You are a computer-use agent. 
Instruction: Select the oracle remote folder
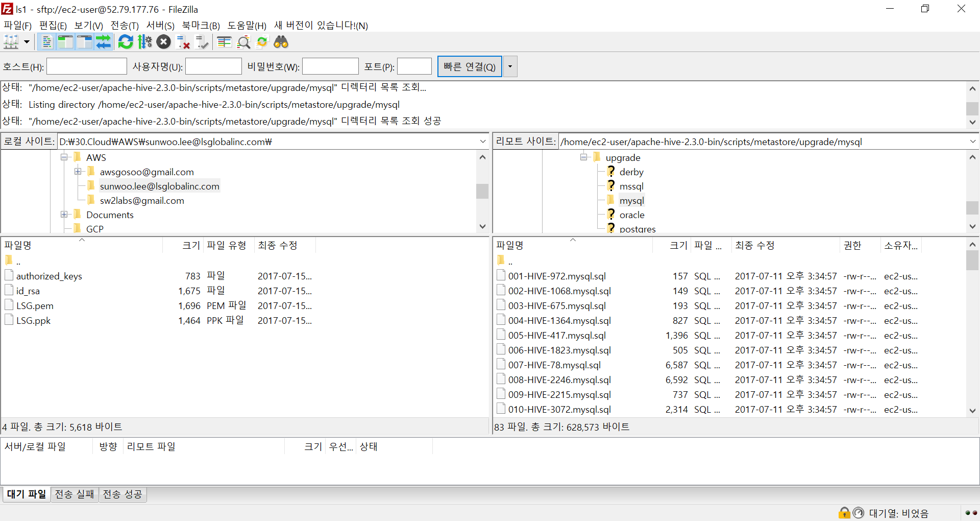point(632,215)
